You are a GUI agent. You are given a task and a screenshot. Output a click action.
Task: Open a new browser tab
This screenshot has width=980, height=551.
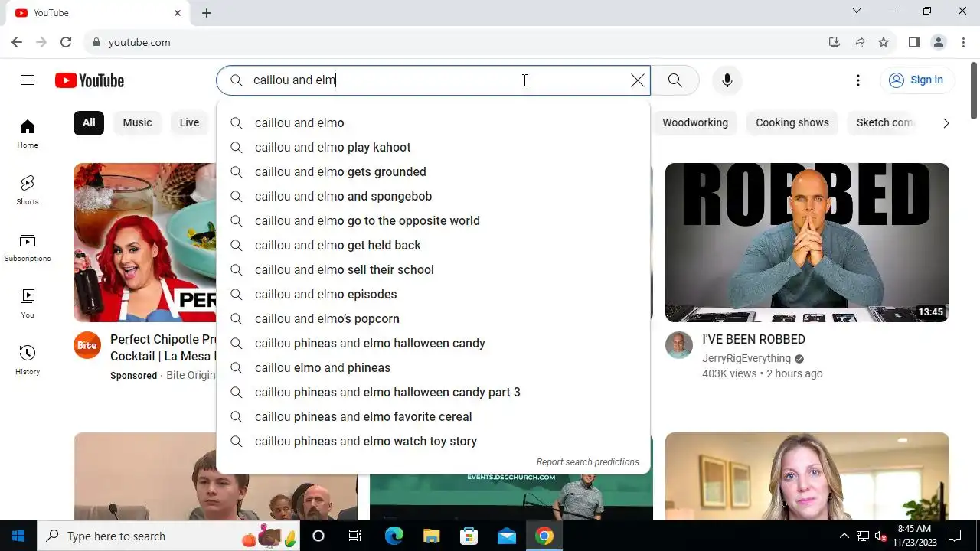207,13
